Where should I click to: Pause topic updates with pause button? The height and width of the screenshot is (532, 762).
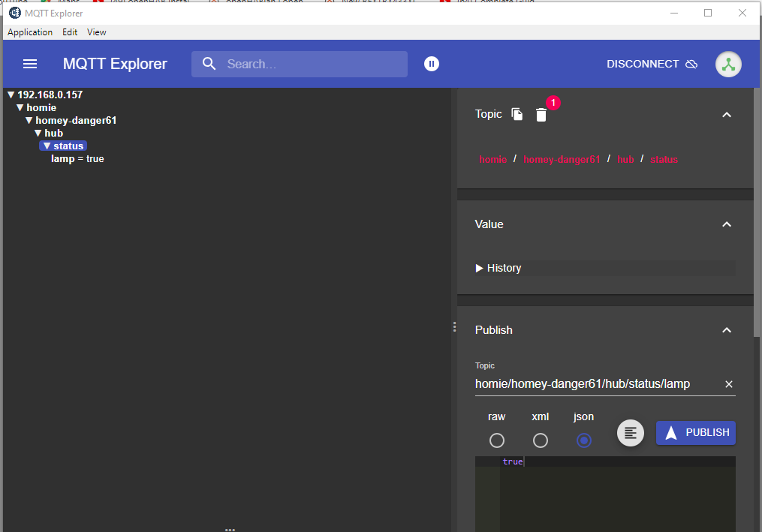[x=432, y=64]
